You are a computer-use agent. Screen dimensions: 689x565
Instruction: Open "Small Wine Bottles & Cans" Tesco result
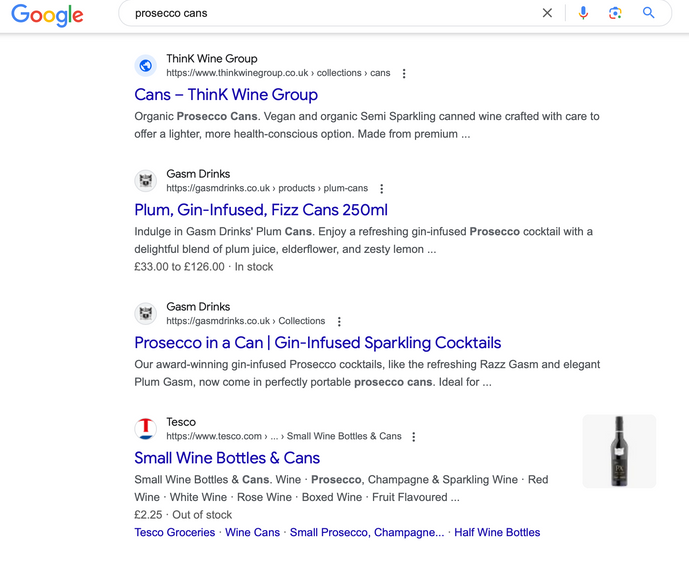227,458
